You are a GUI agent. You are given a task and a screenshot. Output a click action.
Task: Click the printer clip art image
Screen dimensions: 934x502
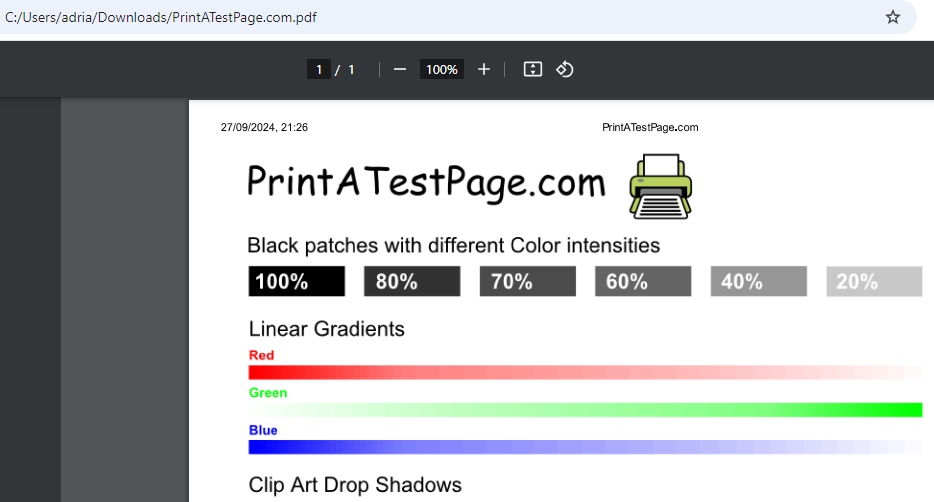pyautogui.click(x=661, y=186)
